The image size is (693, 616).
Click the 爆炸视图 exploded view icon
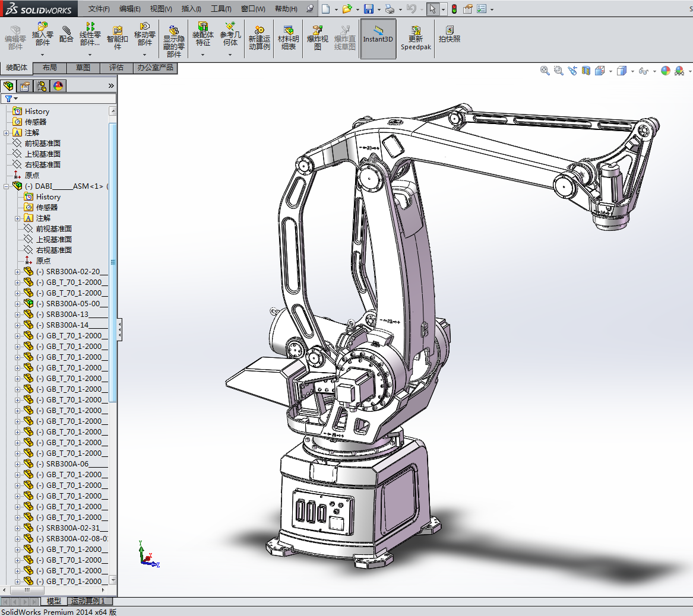click(x=318, y=37)
